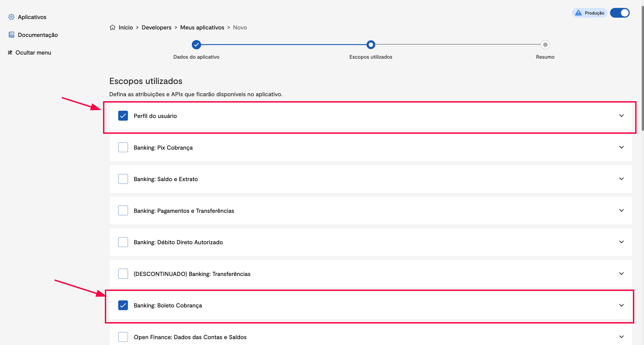Screen dimensions: 644x345
Task: Click the home icon in the breadcrumb
Action: click(x=113, y=27)
